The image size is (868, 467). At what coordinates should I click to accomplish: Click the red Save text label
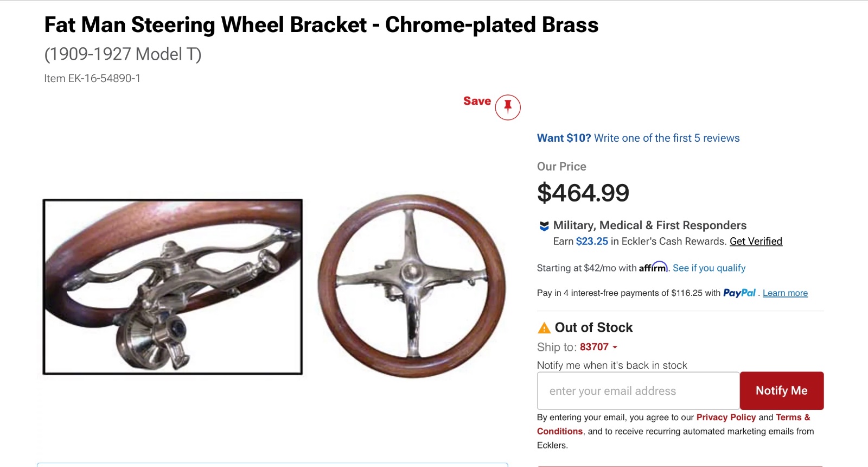point(477,101)
